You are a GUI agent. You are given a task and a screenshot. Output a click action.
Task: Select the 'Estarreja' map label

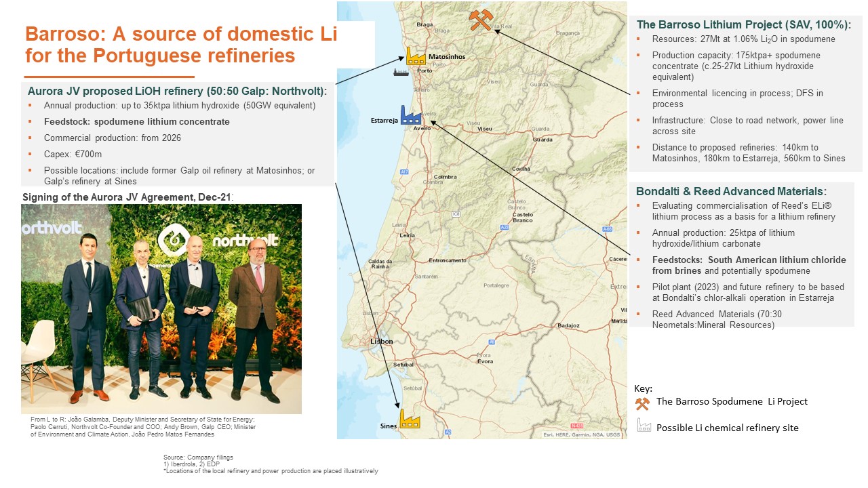tap(384, 120)
